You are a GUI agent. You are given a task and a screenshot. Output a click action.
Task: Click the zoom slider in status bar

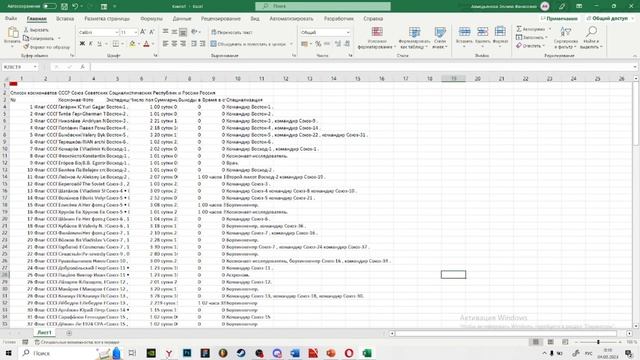point(598,342)
